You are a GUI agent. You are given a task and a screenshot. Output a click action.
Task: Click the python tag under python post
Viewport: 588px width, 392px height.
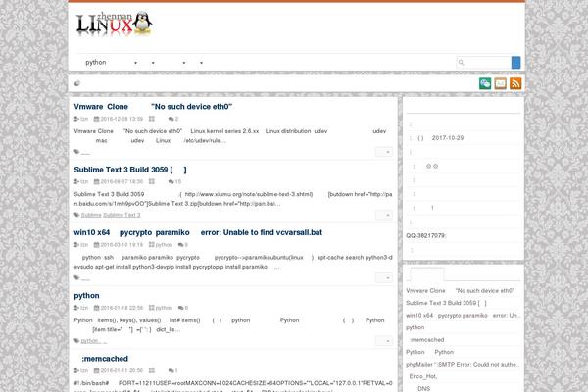pyautogui.click(x=90, y=341)
